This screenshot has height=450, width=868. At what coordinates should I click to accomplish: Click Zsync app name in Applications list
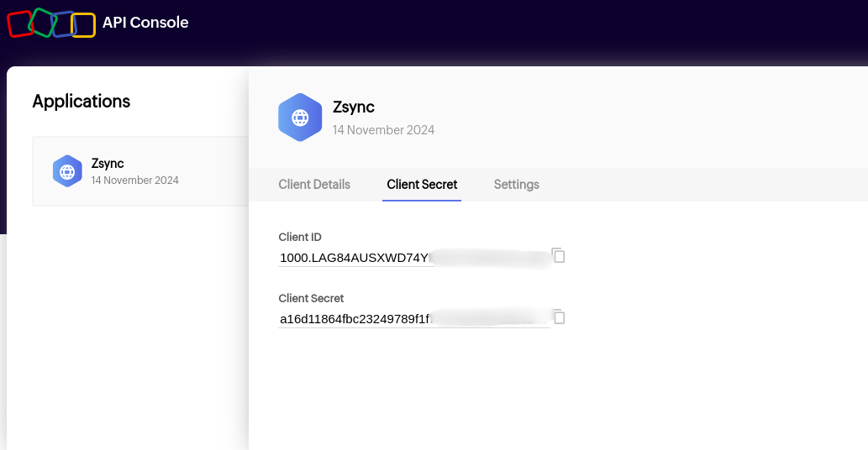coord(108,164)
